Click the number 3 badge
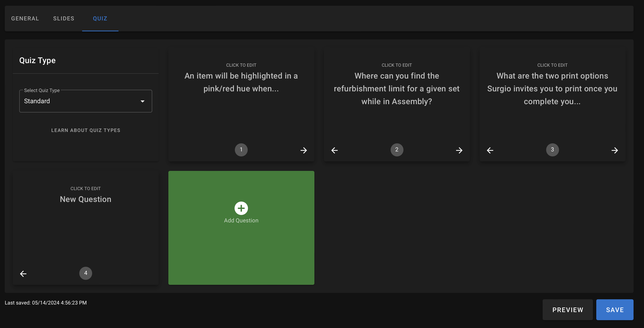 tap(552, 150)
